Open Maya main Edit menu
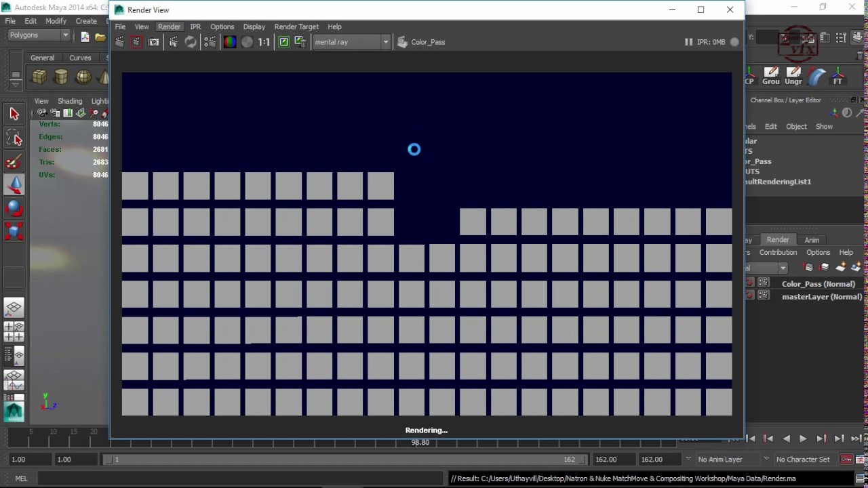This screenshot has width=868, height=488. (x=31, y=21)
